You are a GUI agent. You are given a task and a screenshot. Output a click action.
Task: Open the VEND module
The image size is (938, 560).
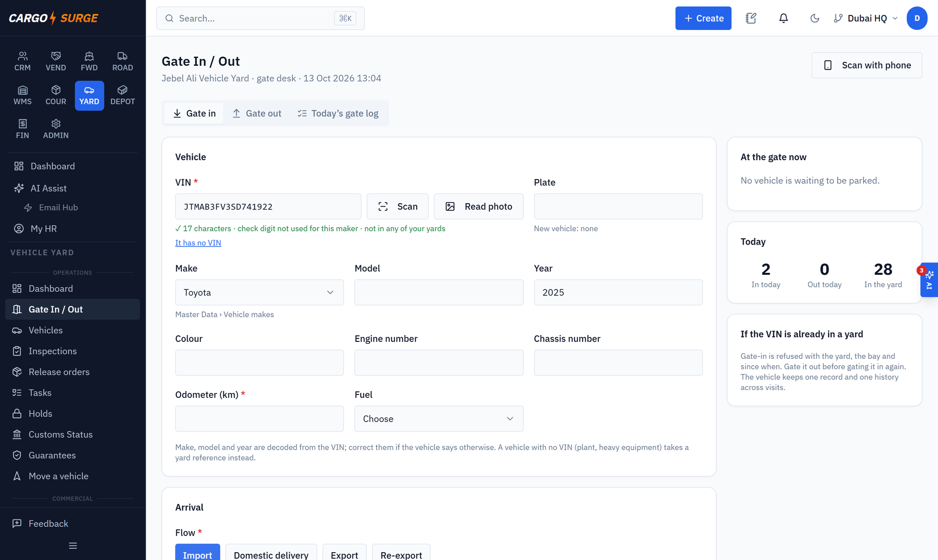pos(56,62)
